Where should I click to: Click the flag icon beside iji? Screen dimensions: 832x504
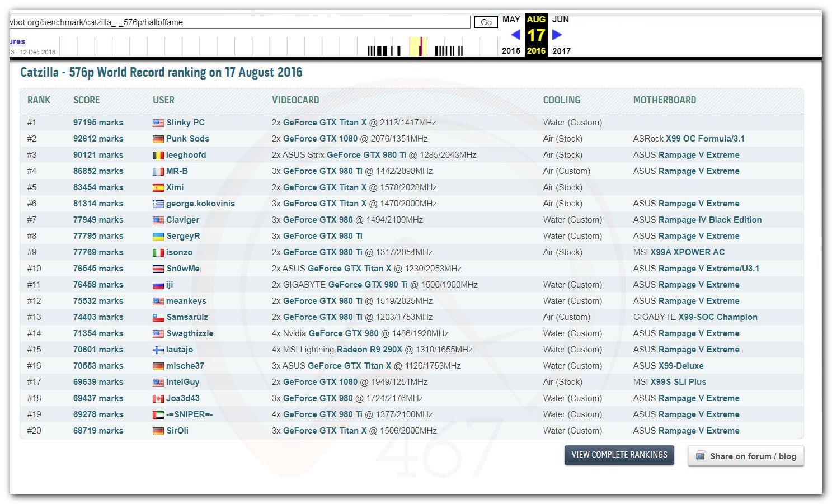(158, 285)
